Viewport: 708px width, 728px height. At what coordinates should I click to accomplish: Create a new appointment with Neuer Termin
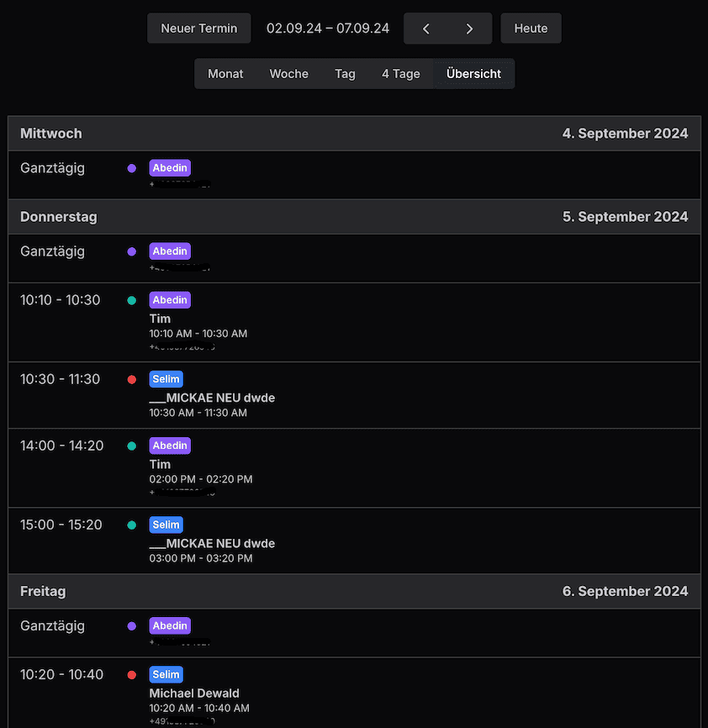click(199, 29)
